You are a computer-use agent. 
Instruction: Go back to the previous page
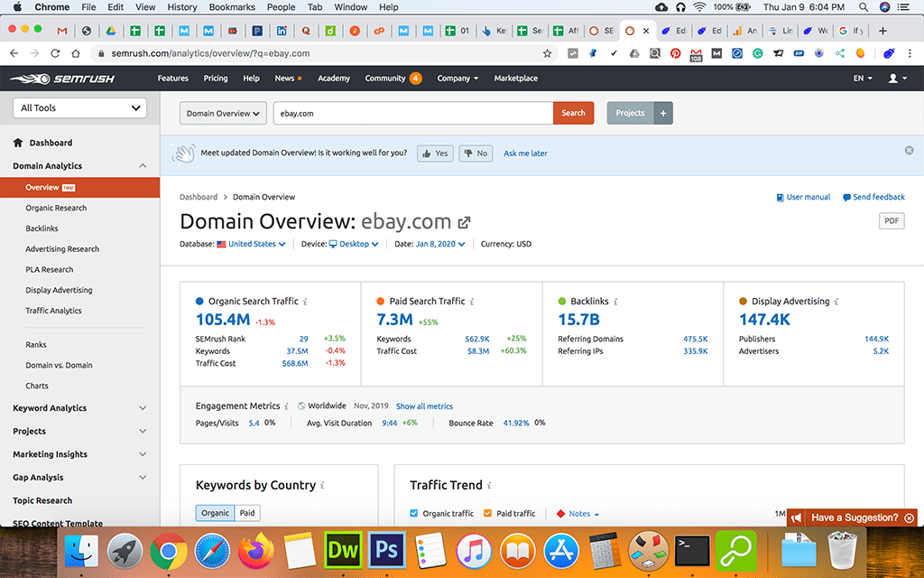pos(14,53)
